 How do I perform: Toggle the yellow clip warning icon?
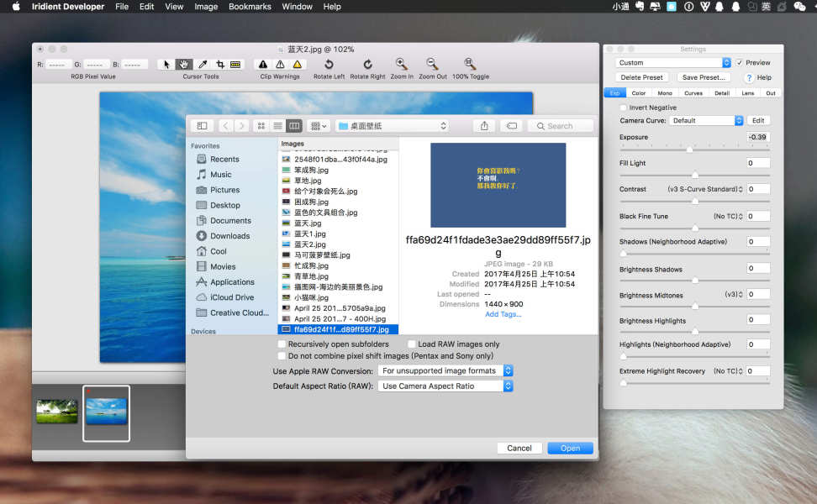(298, 64)
